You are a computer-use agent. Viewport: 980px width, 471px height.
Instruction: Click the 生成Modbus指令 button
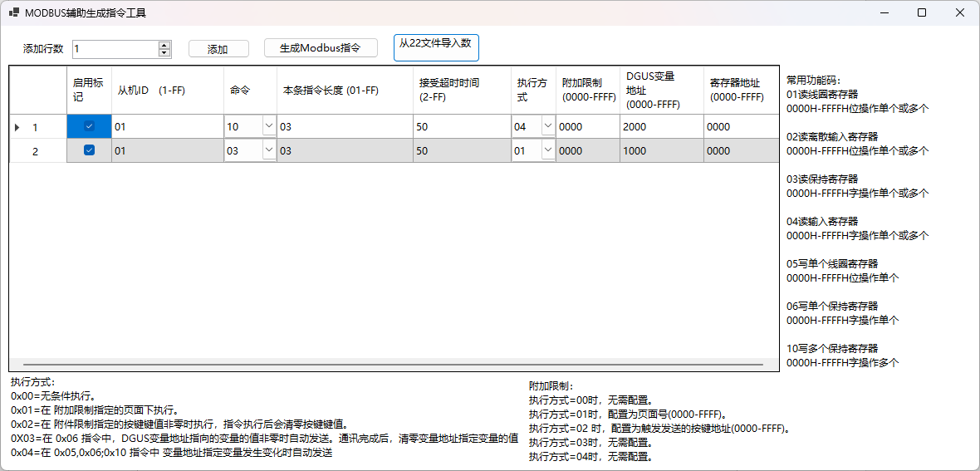pyautogui.click(x=321, y=48)
